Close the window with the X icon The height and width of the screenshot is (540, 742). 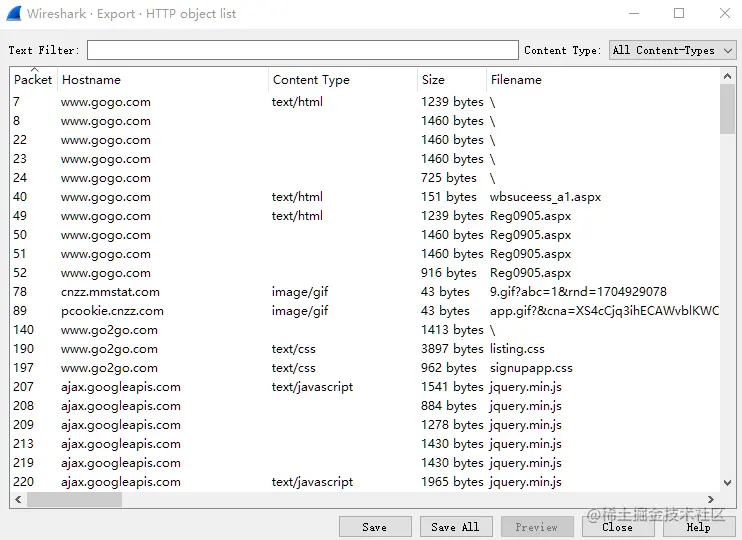(724, 13)
